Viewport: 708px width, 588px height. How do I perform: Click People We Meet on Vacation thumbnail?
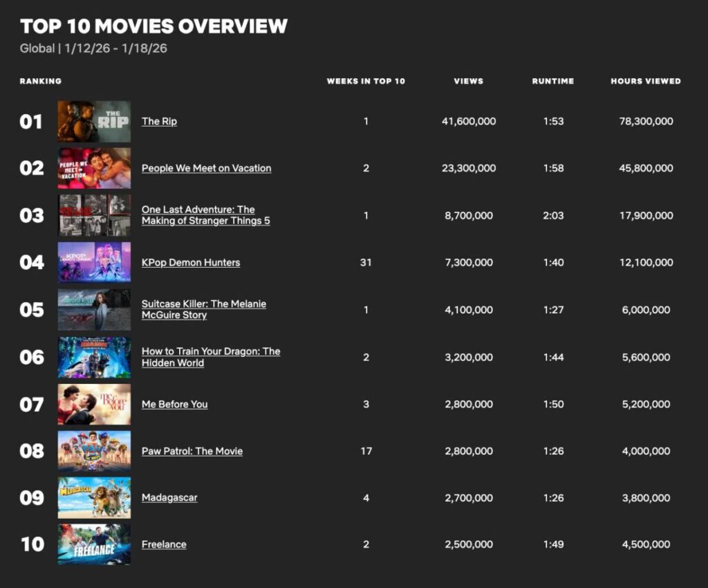coord(94,168)
